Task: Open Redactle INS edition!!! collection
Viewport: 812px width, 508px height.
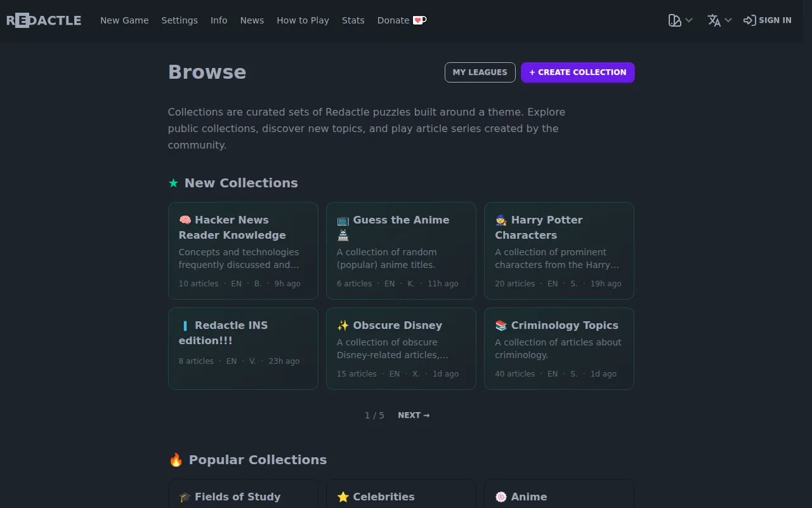Action: coord(243,349)
